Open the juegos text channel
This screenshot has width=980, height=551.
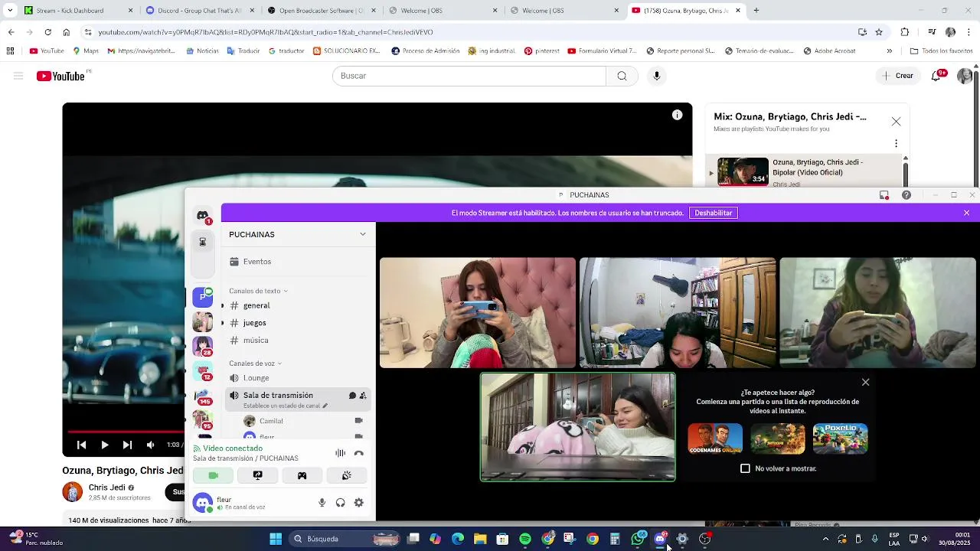298,323
